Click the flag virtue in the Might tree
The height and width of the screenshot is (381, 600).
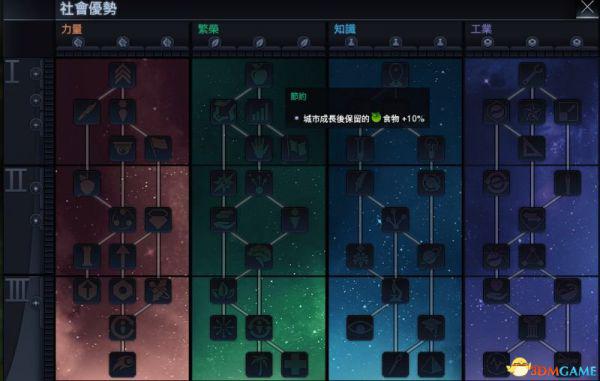pyautogui.click(x=158, y=148)
